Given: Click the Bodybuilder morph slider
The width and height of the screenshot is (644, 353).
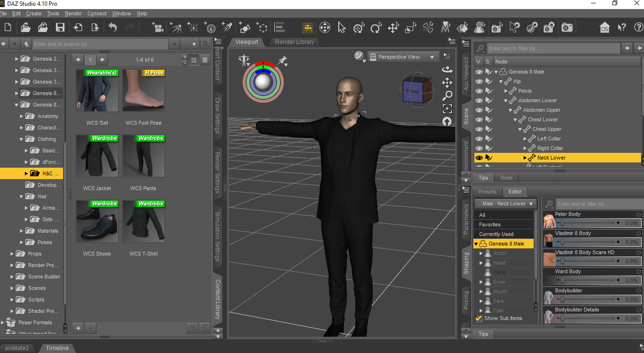Looking at the screenshot, I should tap(589, 300).
